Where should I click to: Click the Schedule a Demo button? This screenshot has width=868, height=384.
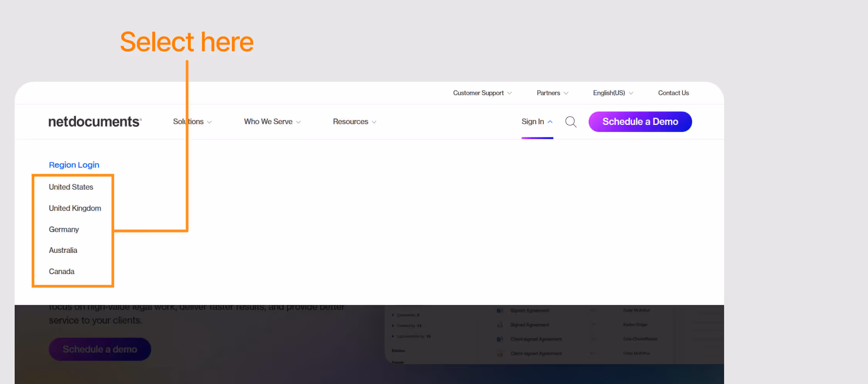point(640,121)
